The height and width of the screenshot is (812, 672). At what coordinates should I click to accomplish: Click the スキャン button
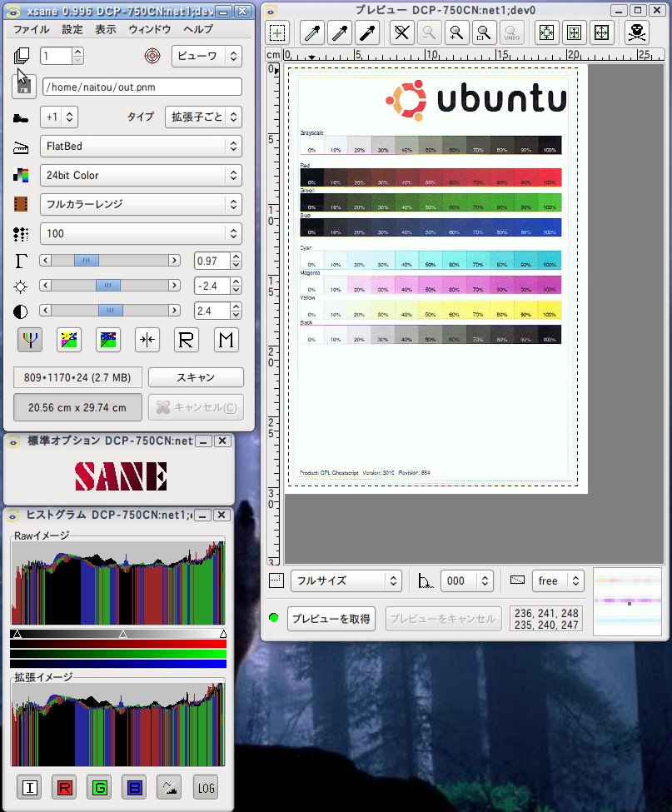196,377
